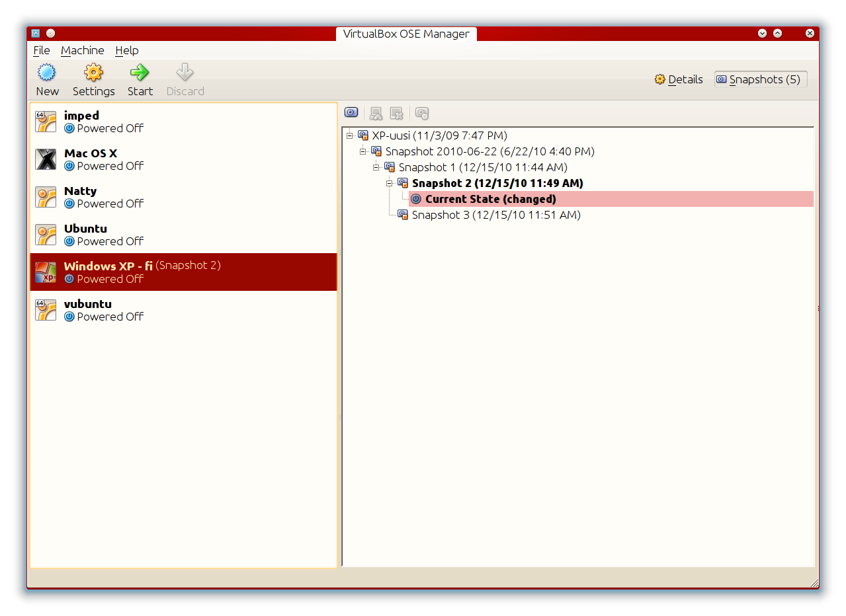846x616 pixels.
Task: Collapse the XP-uusi snapshot node
Action: click(x=350, y=135)
